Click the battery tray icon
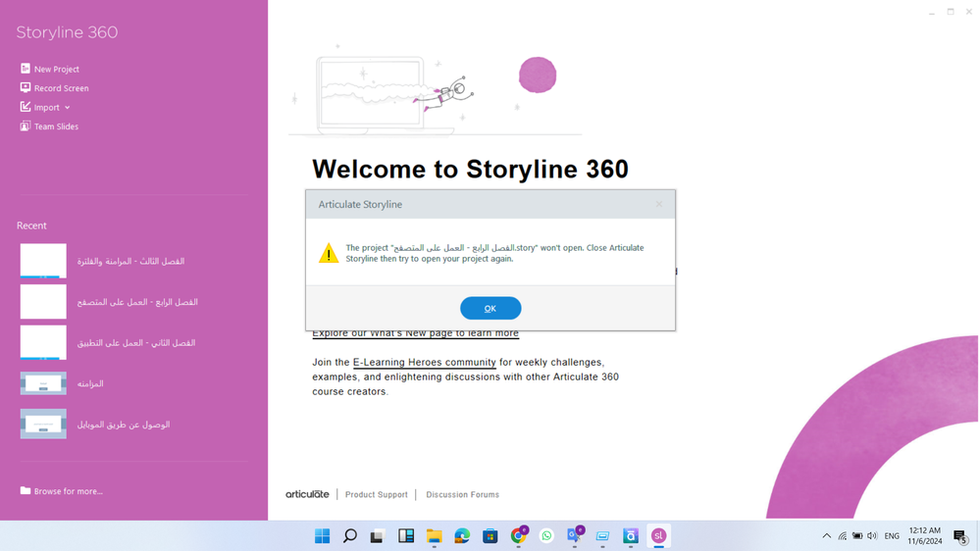The width and height of the screenshot is (980, 551). [x=857, y=535]
